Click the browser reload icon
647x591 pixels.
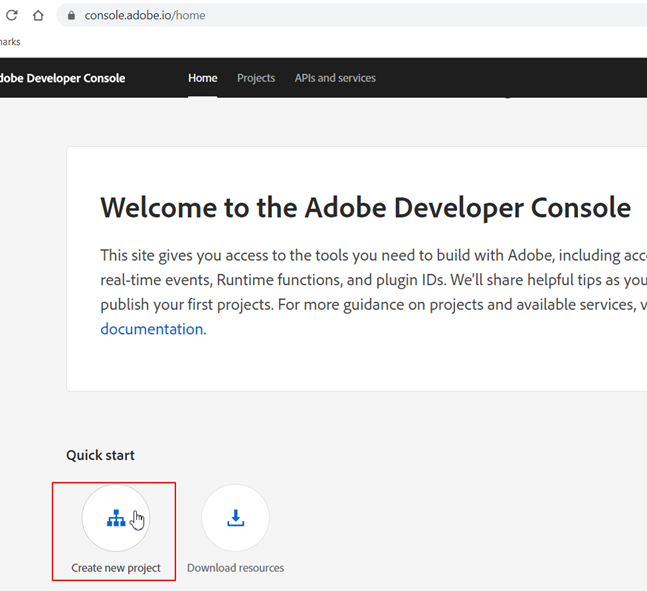pos(12,15)
